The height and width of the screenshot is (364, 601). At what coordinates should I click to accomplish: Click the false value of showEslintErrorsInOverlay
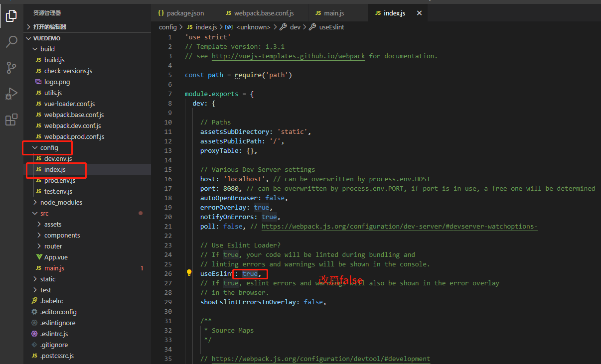pyautogui.click(x=313, y=302)
